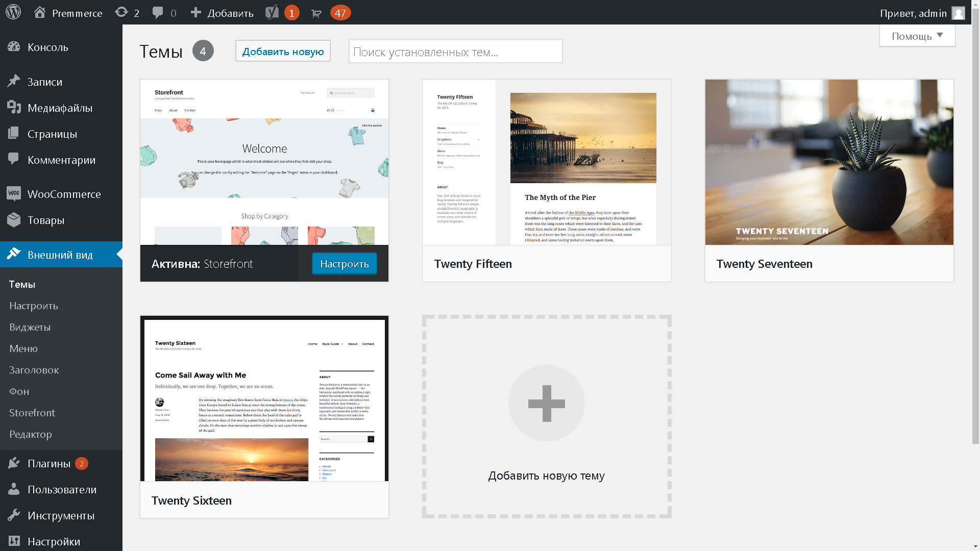Click the Пользователи user icon
This screenshot has height=551, width=980.
(x=14, y=489)
